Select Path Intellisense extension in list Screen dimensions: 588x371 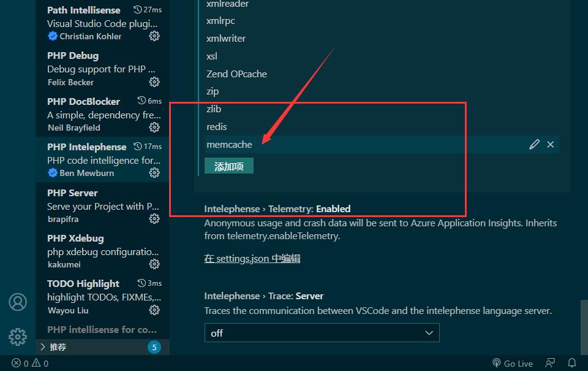(102, 23)
